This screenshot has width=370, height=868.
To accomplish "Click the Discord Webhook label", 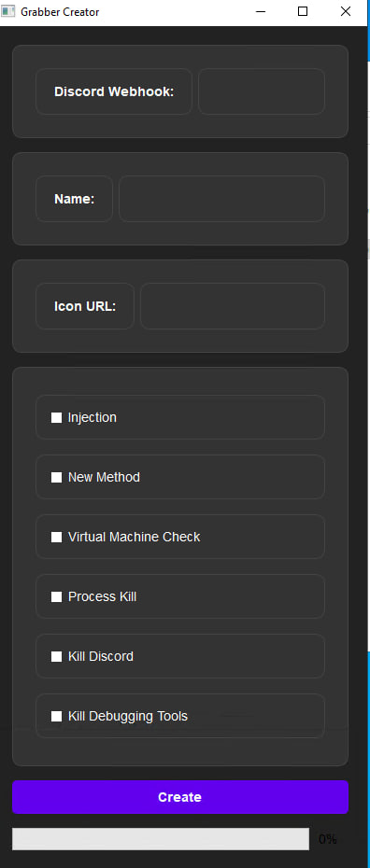I will pos(114,91).
